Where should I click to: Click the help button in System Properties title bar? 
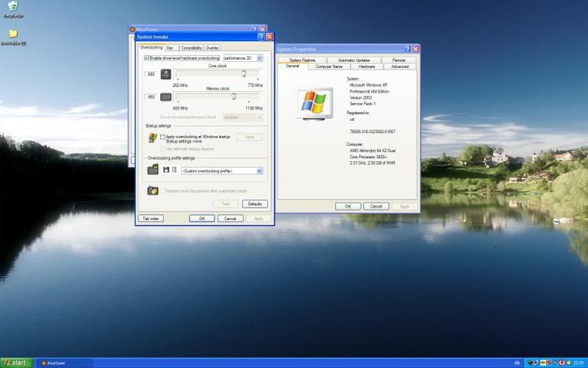[x=408, y=49]
